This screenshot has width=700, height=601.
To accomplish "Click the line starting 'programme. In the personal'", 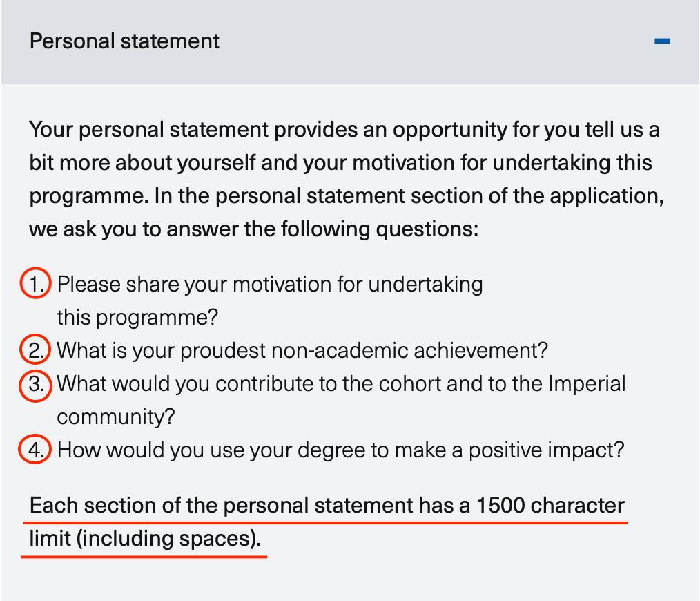I will click(x=347, y=196).
